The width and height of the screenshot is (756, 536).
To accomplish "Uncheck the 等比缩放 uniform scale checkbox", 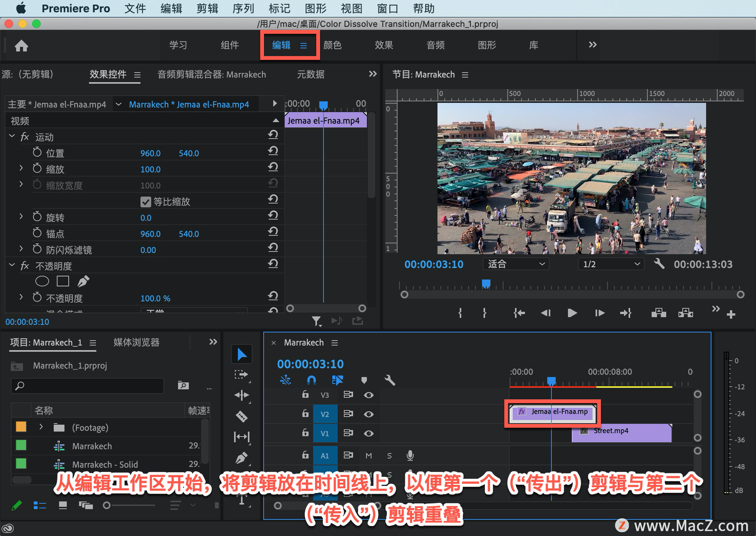I will [x=145, y=202].
